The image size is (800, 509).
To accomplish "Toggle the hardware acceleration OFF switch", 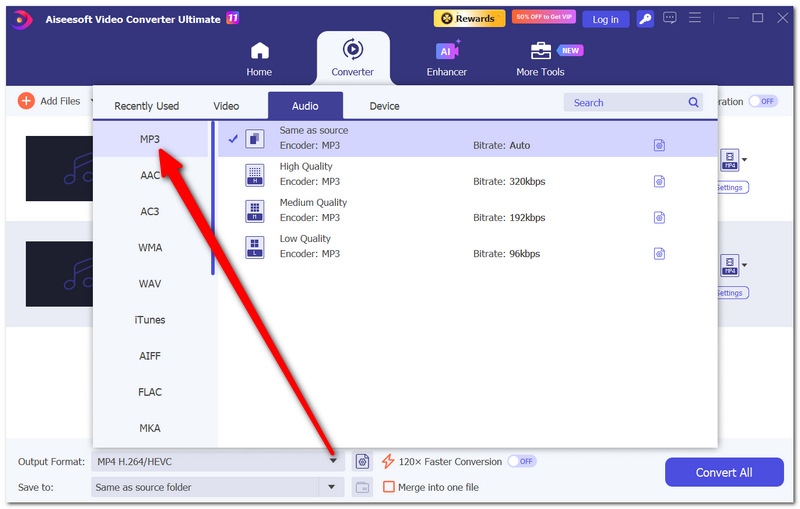I will pos(763,101).
